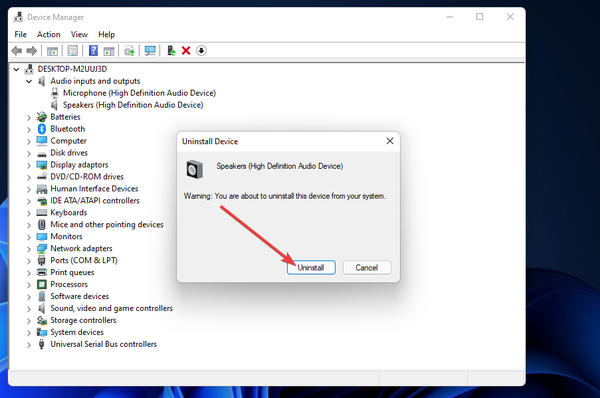Open the Help menu
600x398 pixels.
[x=106, y=34]
